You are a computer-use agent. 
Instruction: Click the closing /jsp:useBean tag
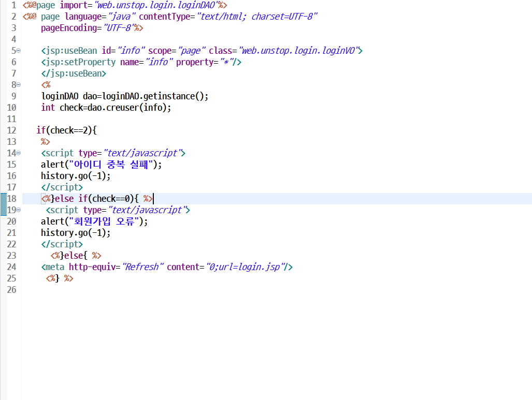(x=74, y=73)
